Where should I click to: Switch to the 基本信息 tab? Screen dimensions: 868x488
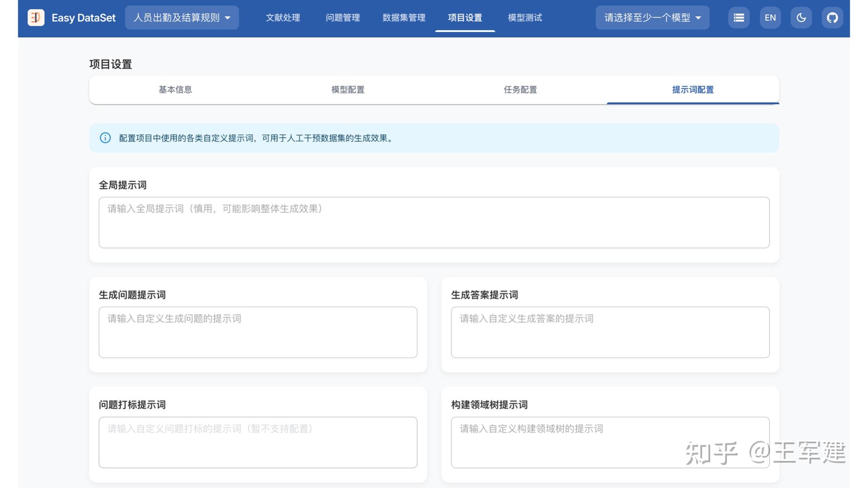pos(175,90)
